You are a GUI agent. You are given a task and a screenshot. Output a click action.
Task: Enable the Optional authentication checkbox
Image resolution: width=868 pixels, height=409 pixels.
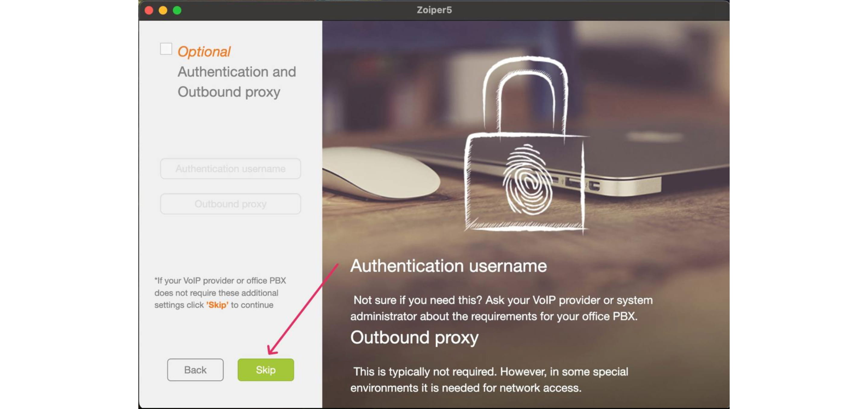[166, 49]
